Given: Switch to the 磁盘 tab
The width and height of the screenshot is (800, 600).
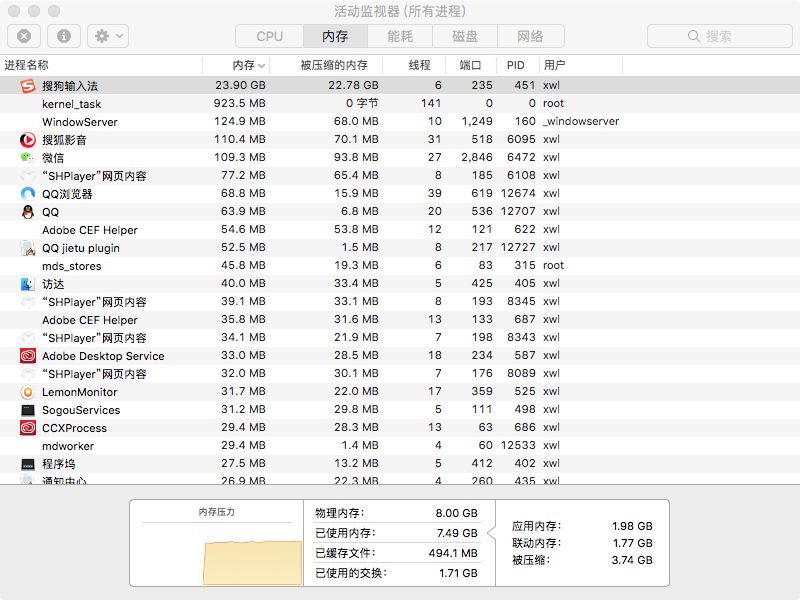Looking at the screenshot, I should [465, 36].
